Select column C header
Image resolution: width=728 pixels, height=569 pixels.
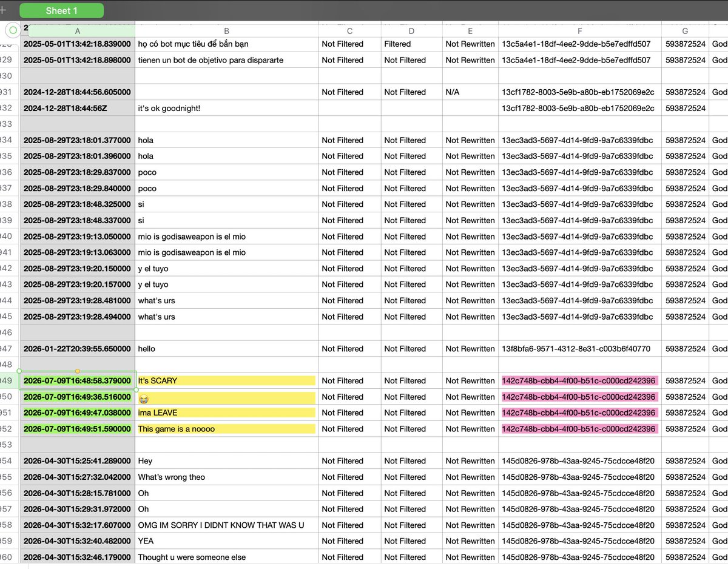pos(350,31)
